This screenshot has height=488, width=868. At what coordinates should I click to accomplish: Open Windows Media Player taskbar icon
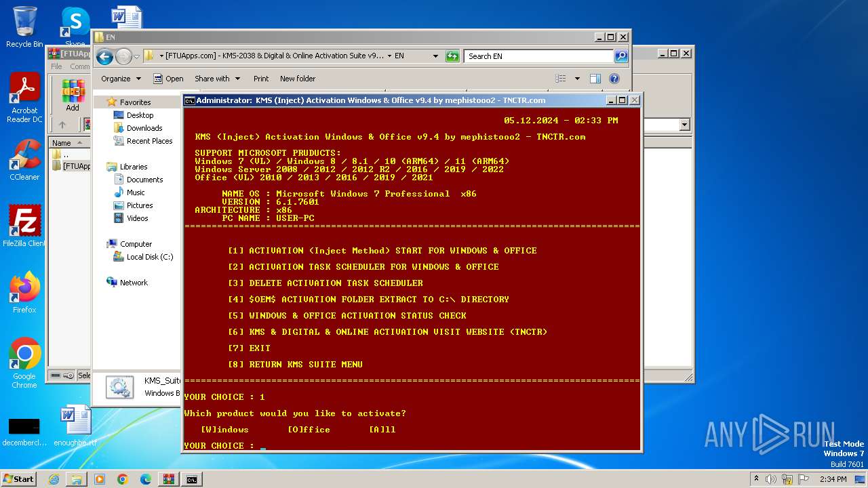click(x=100, y=479)
